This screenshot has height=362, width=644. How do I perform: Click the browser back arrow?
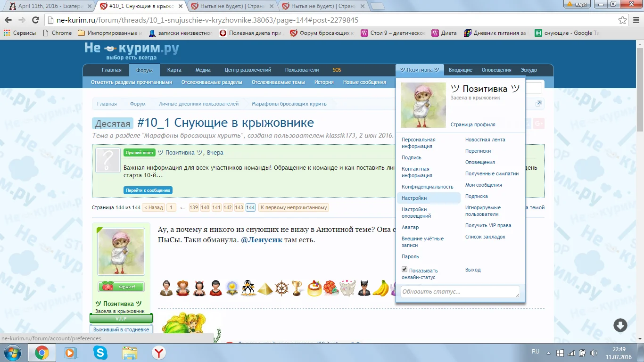(x=8, y=20)
